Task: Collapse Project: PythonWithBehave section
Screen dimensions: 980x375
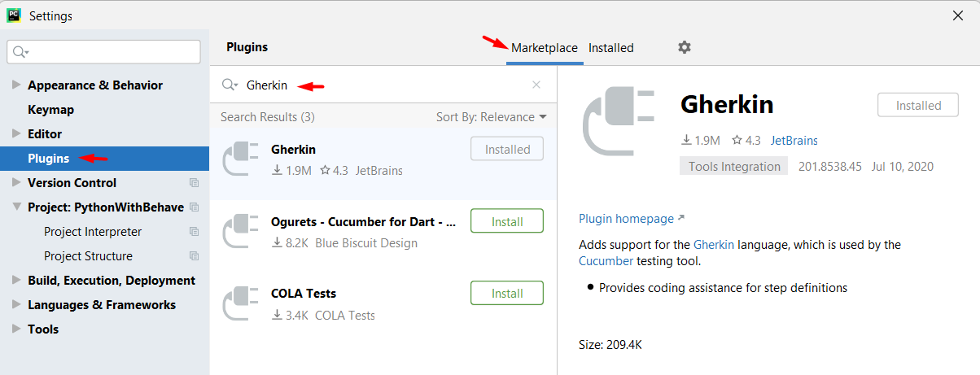Action: [x=16, y=207]
